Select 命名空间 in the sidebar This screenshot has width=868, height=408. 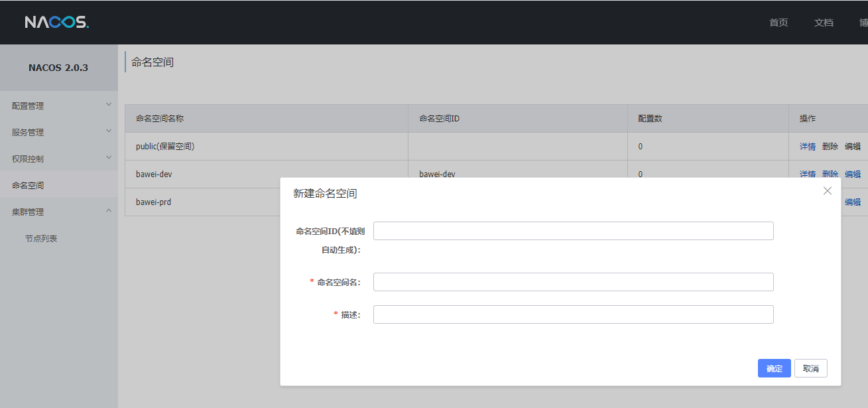pyautogui.click(x=28, y=185)
